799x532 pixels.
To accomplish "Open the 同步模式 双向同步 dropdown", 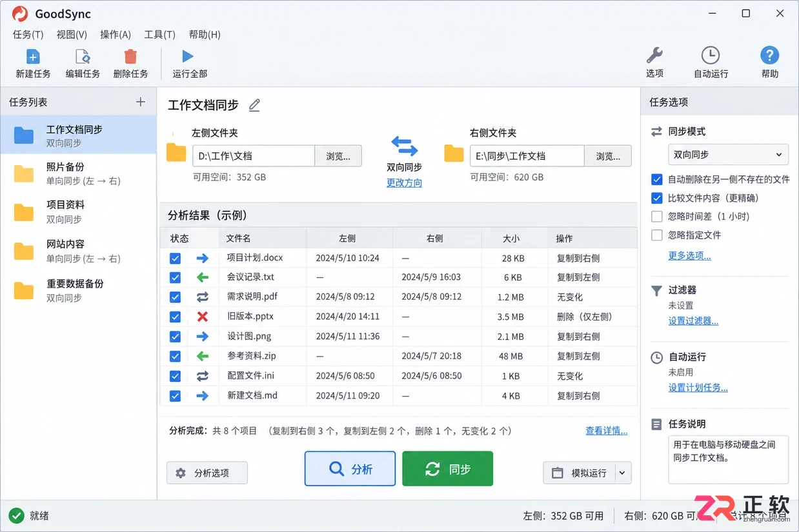I will [728, 155].
